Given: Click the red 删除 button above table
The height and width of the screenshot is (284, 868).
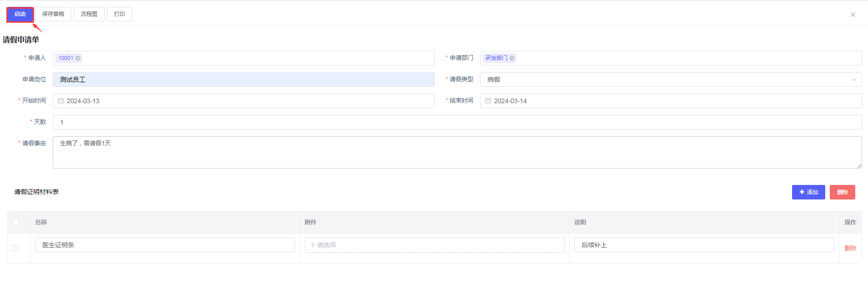Looking at the screenshot, I should (x=842, y=192).
